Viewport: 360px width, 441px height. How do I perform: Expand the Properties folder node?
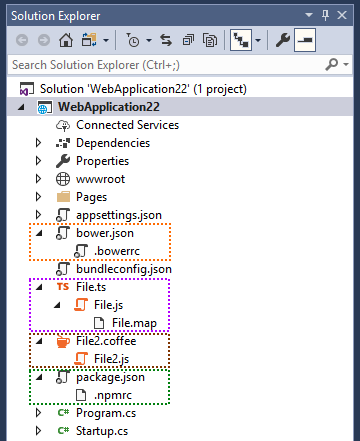(38, 161)
